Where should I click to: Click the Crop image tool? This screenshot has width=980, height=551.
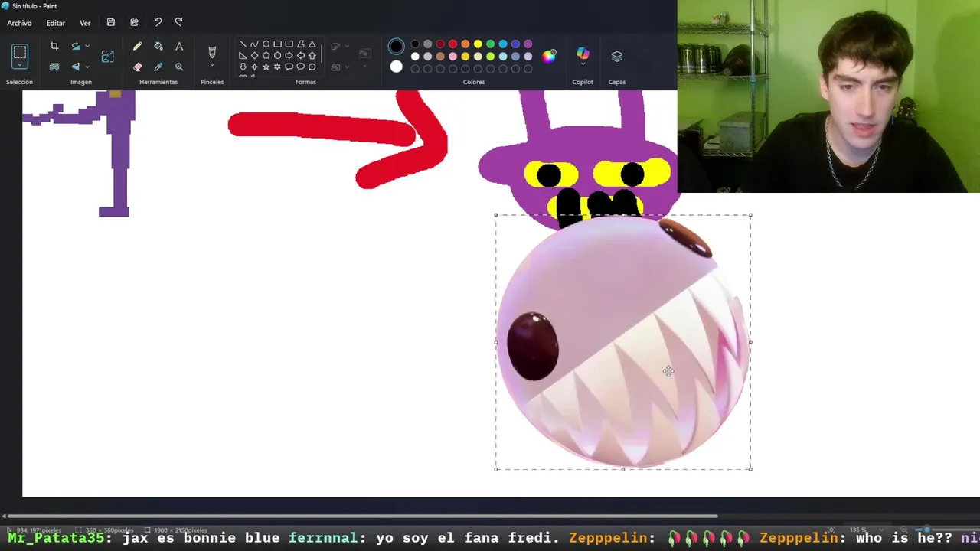coord(54,47)
